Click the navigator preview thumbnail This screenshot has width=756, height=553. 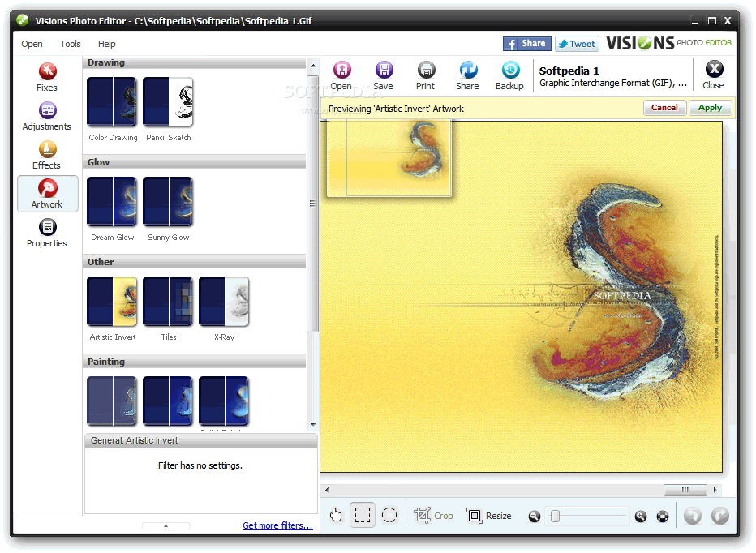[389, 158]
